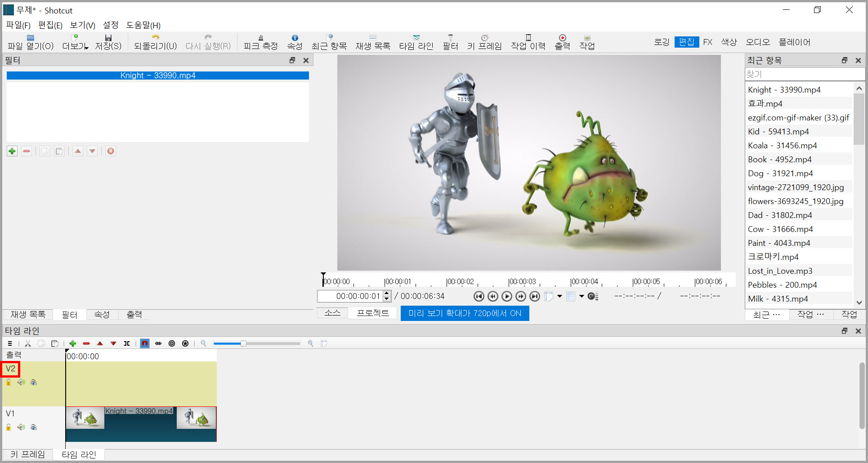Open the timeline hamburger menu
Screen dimensions: 868x463
10,343
